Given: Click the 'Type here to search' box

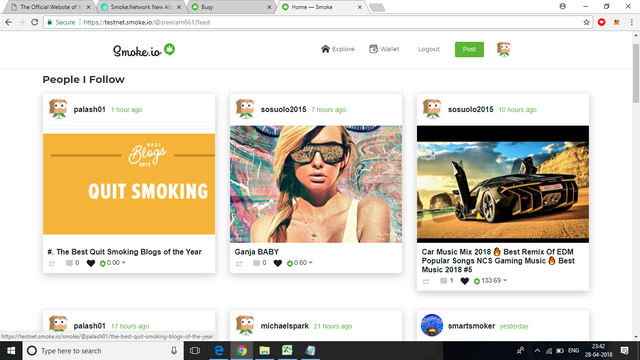Looking at the screenshot, I should click(x=103, y=351).
